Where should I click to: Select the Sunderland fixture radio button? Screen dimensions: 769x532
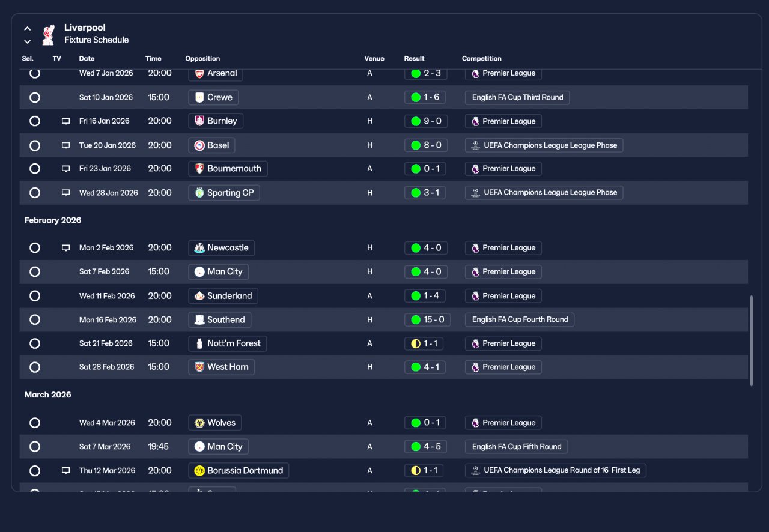pyautogui.click(x=35, y=296)
